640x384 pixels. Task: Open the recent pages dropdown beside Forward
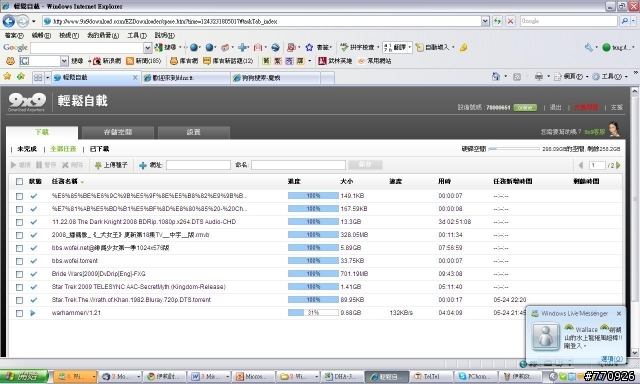tap(33, 21)
